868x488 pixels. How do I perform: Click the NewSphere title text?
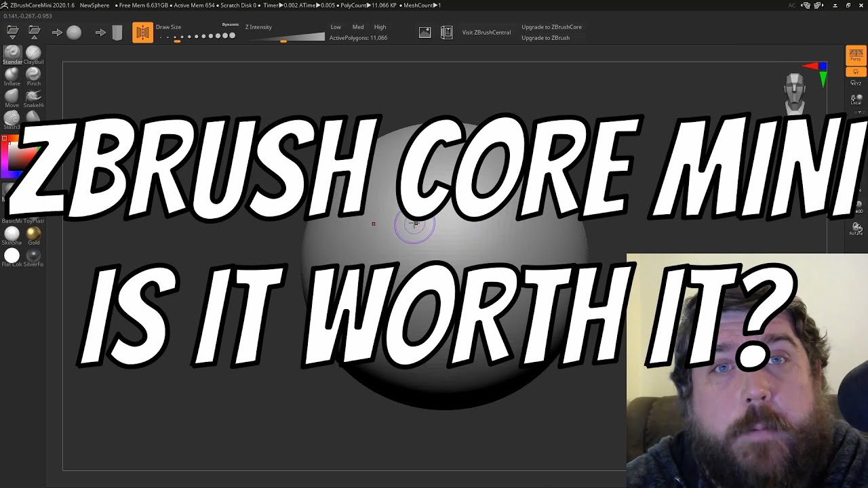(x=94, y=5)
